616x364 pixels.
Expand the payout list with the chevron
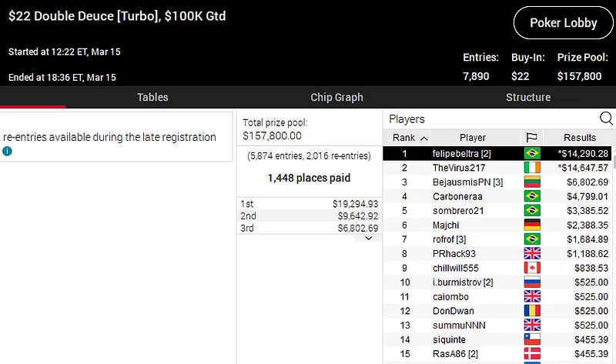click(368, 239)
